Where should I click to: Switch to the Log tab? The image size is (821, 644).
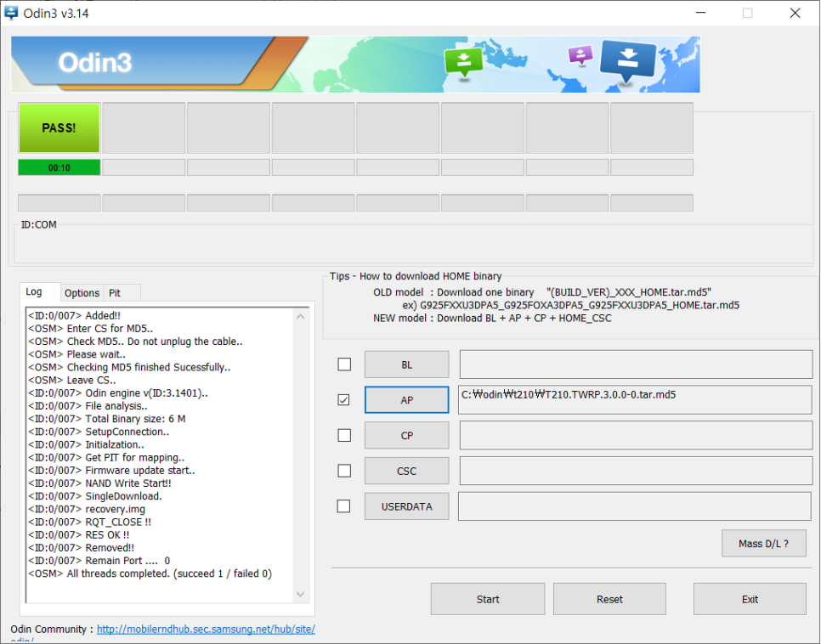coord(40,292)
